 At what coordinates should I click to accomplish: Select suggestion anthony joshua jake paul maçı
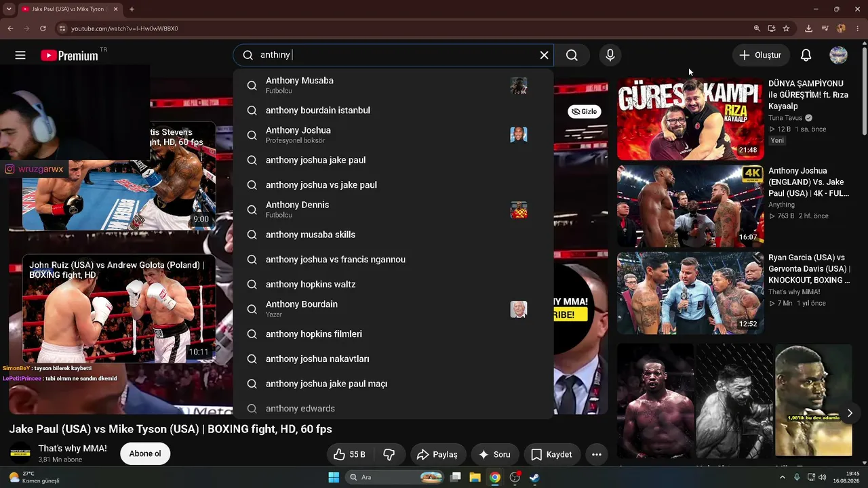393,384
